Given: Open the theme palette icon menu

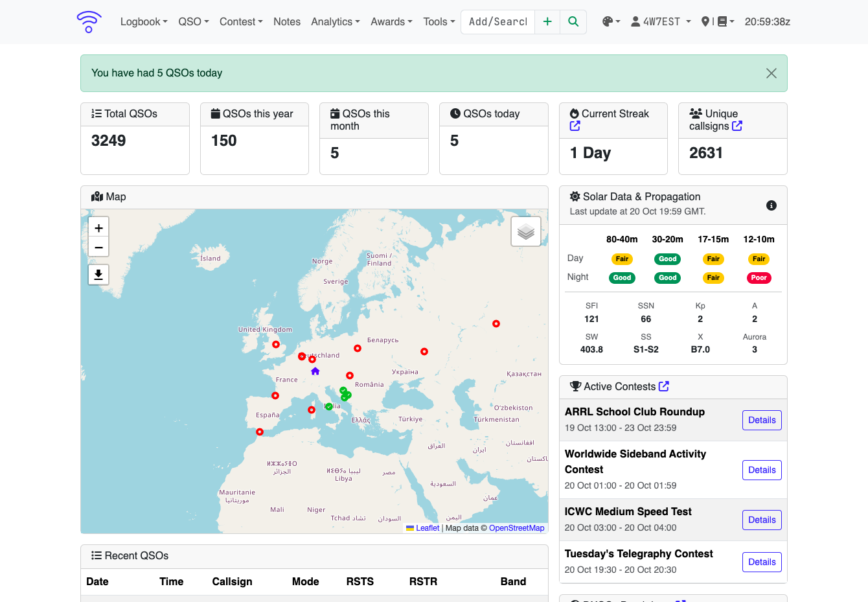Looking at the screenshot, I should coord(611,22).
